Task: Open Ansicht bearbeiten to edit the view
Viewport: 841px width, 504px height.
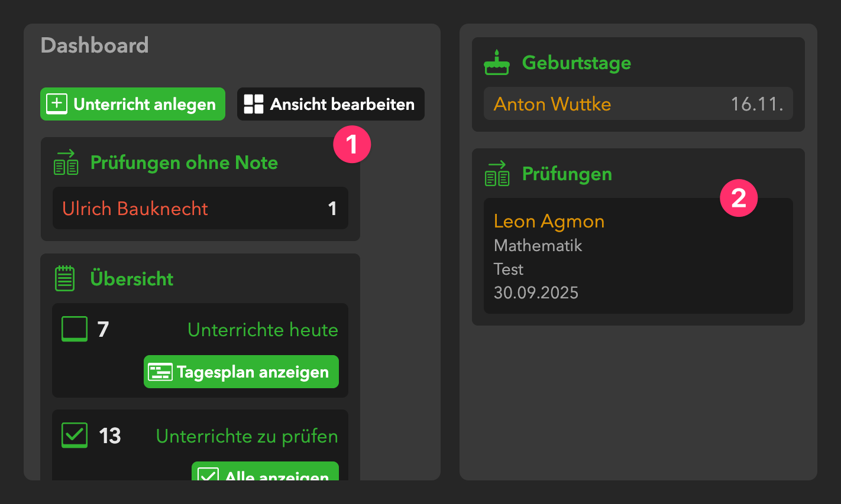Action: click(331, 104)
